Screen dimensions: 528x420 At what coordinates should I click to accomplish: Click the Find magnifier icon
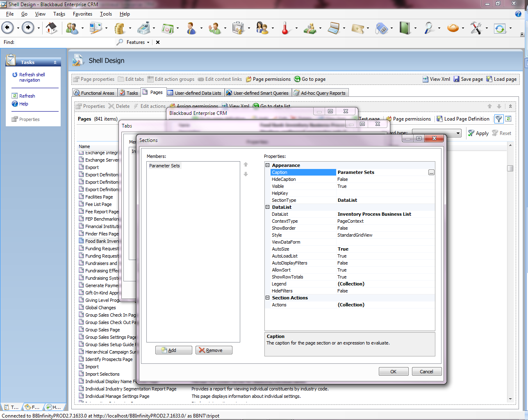click(120, 42)
